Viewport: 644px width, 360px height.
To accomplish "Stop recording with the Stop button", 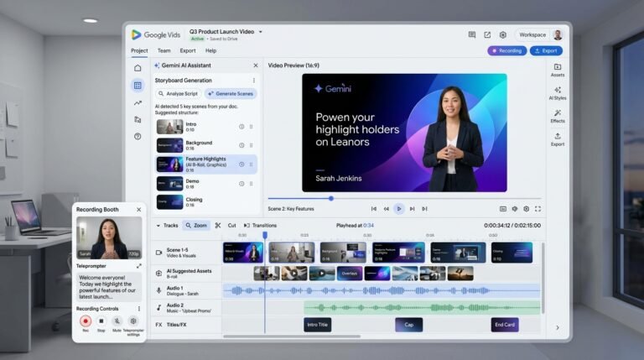I will [101, 321].
